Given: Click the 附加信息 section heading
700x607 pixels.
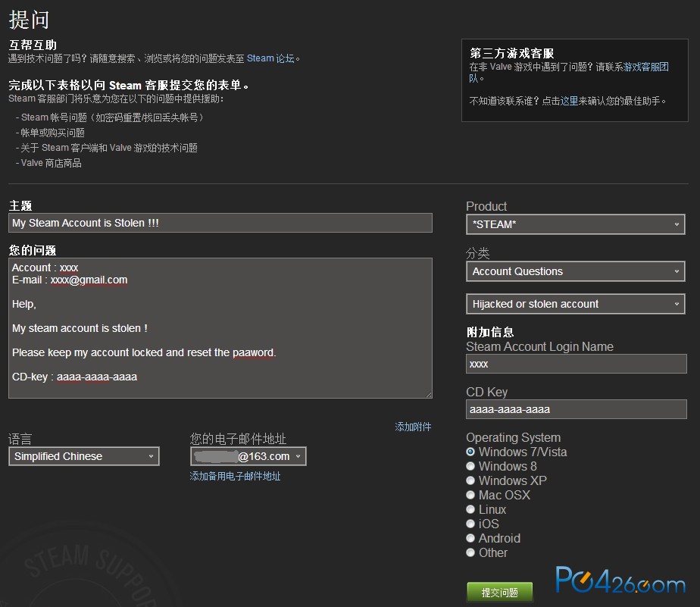Looking at the screenshot, I should (x=490, y=332).
